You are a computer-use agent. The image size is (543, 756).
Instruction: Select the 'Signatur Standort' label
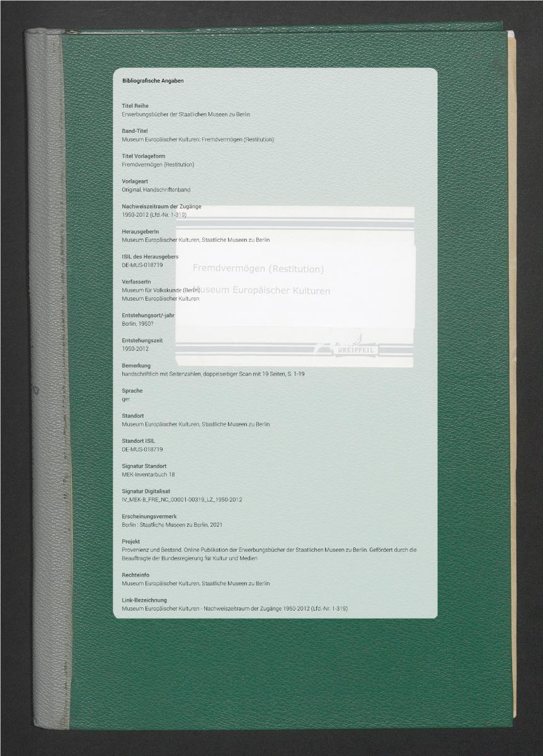tap(144, 466)
